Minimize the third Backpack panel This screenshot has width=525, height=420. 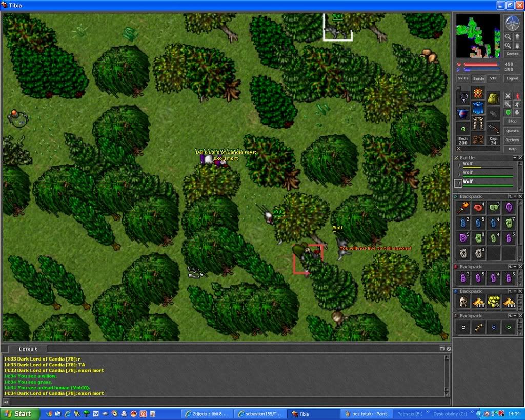coord(515,291)
